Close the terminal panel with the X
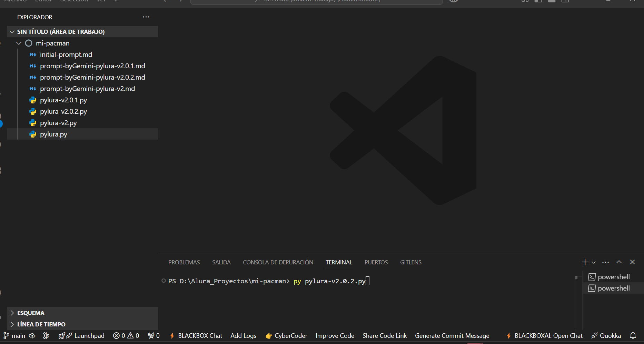 [x=632, y=262]
